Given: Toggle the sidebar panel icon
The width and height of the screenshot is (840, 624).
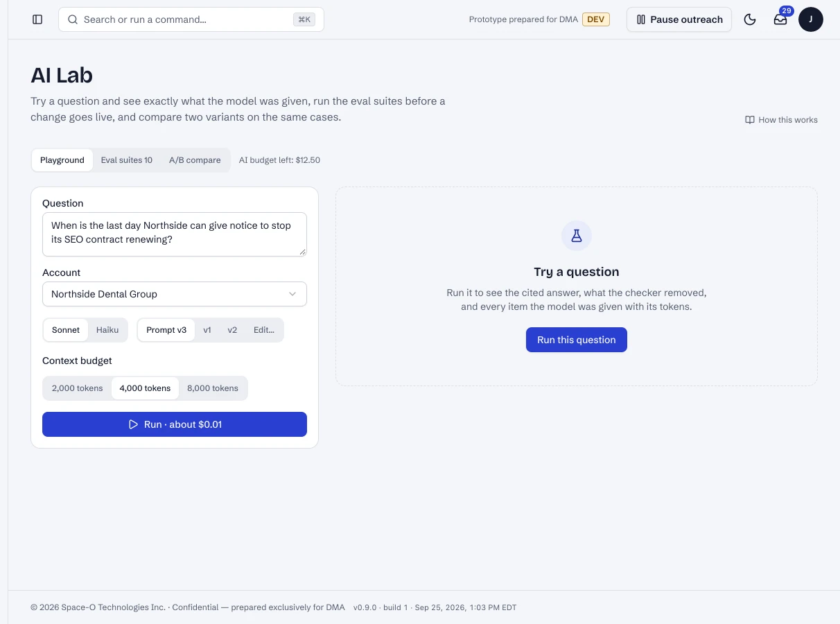Looking at the screenshot, I should [37, 19].
